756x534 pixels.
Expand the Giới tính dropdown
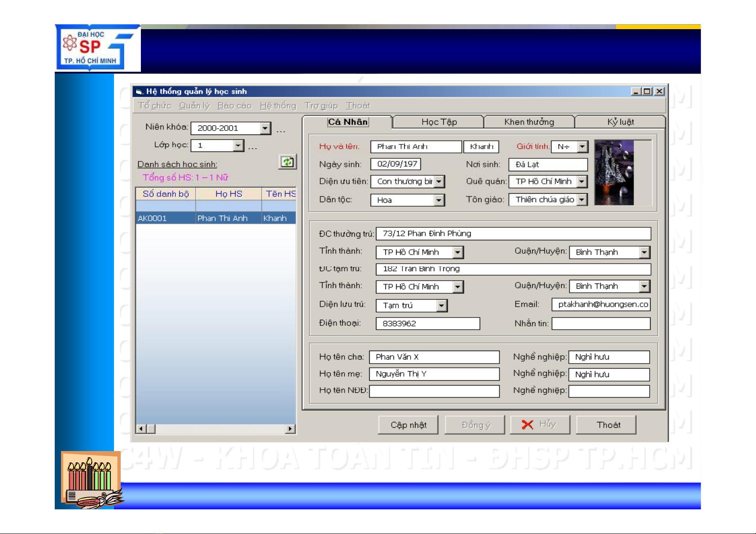[582, 147]
